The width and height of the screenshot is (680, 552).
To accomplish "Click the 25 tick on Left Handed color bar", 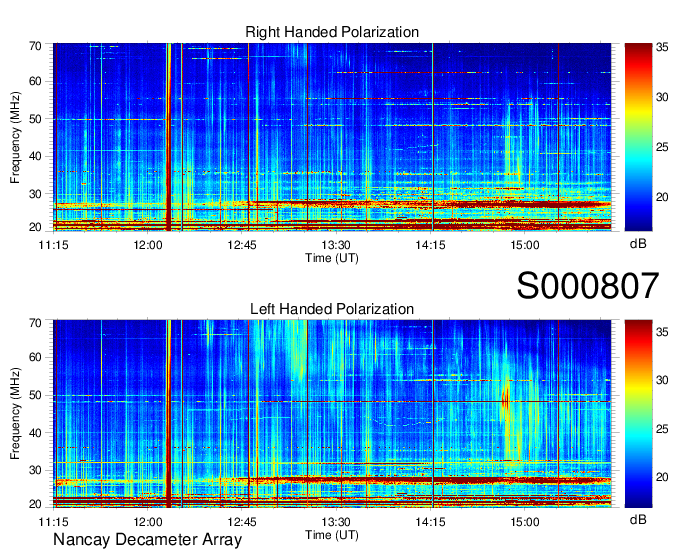I will (x=662, y=429).
